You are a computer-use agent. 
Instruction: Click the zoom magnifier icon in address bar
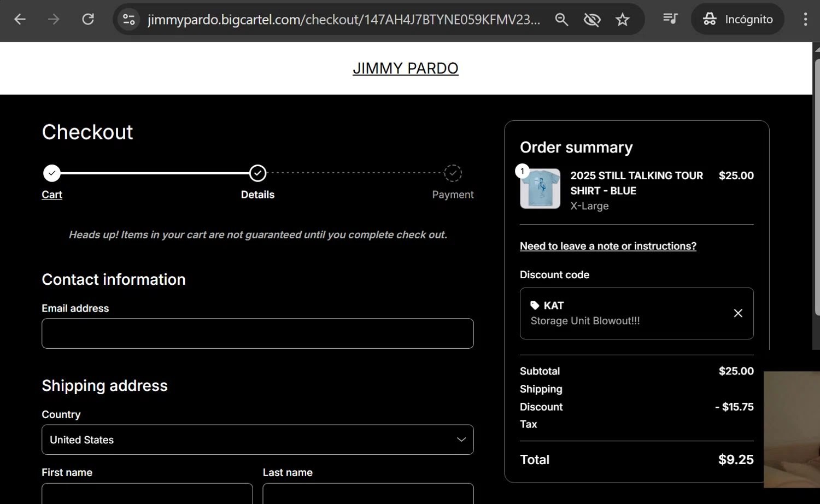(561, 20)
